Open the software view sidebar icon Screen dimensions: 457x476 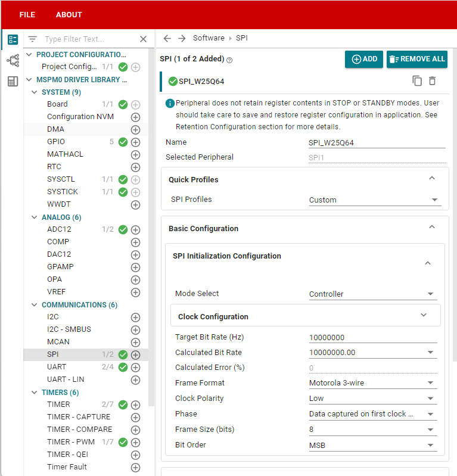pyautogui.click(x=13, y=39)
